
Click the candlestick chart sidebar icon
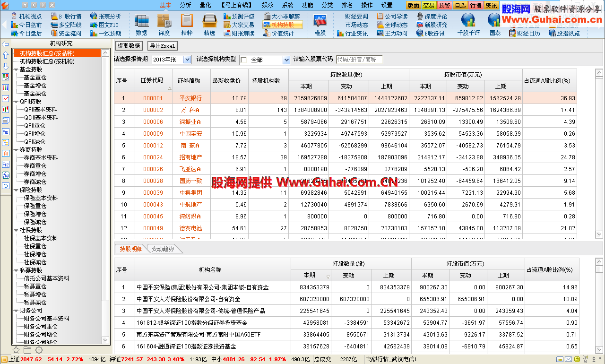coord(5,110)
